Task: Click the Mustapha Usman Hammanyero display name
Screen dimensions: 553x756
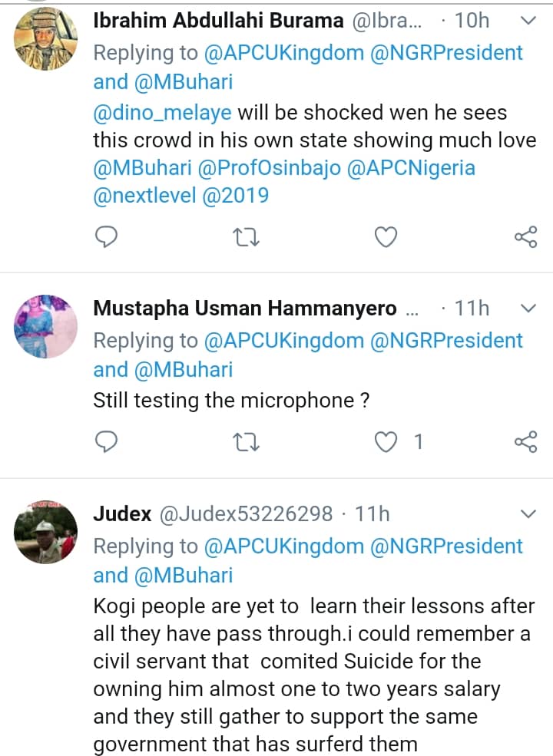Action: point(244,309)
